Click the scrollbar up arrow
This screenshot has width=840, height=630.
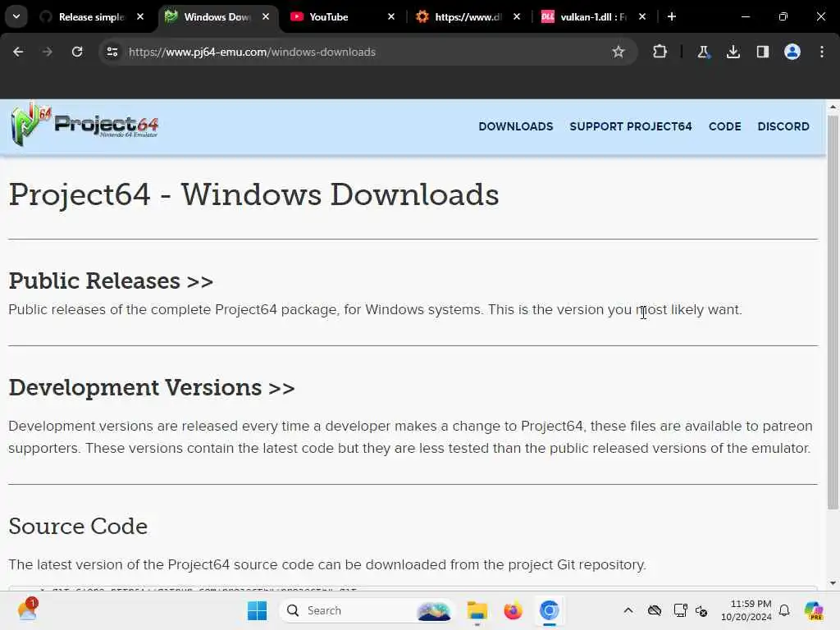833,107
